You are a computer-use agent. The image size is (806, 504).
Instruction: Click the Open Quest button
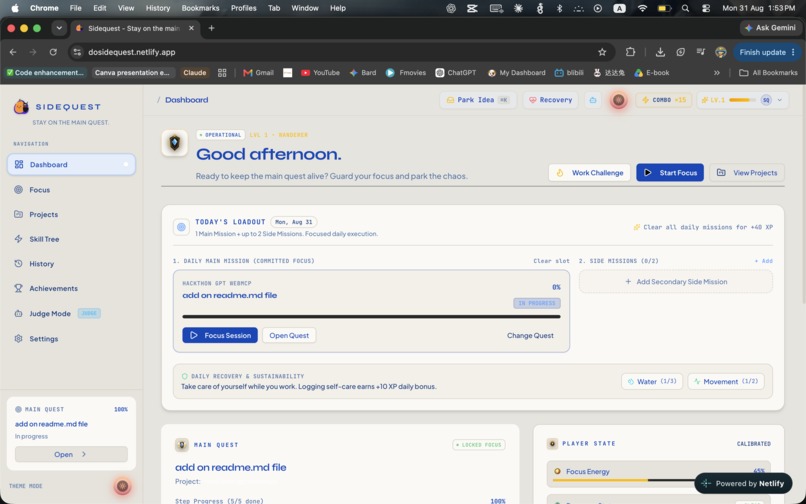pyautogui.click(x=289, y=335)
